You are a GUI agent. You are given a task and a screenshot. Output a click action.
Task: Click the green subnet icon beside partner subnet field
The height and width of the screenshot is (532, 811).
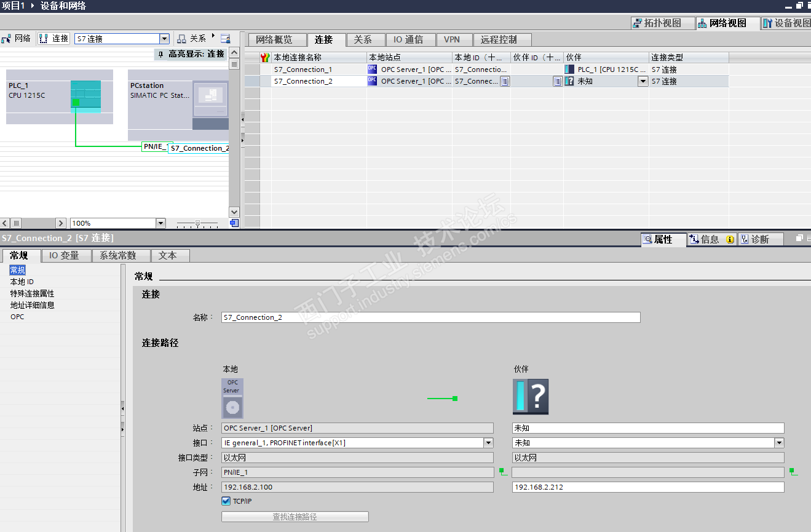tap(793, 472)
